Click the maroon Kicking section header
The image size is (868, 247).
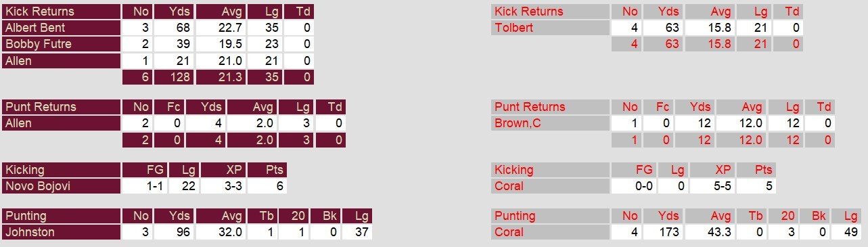61,170
